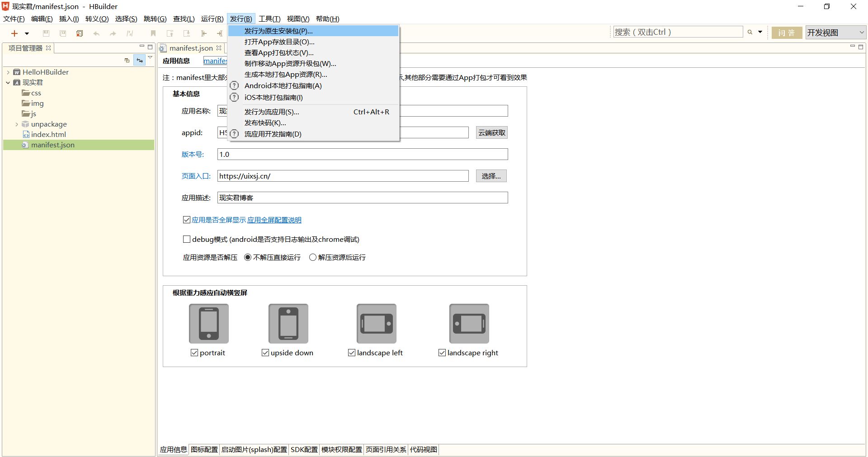Click the 应用描述 input field
Screen dimensions: 868x457
(x=363, y=198)
